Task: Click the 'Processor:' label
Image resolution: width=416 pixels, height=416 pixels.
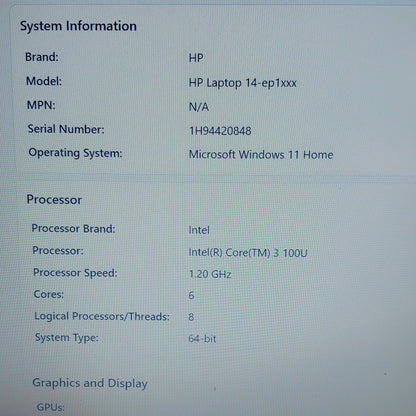Action: pos(58,250)
